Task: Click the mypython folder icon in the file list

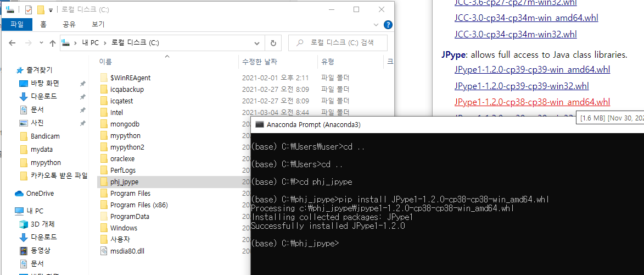Action: (104, 135)
